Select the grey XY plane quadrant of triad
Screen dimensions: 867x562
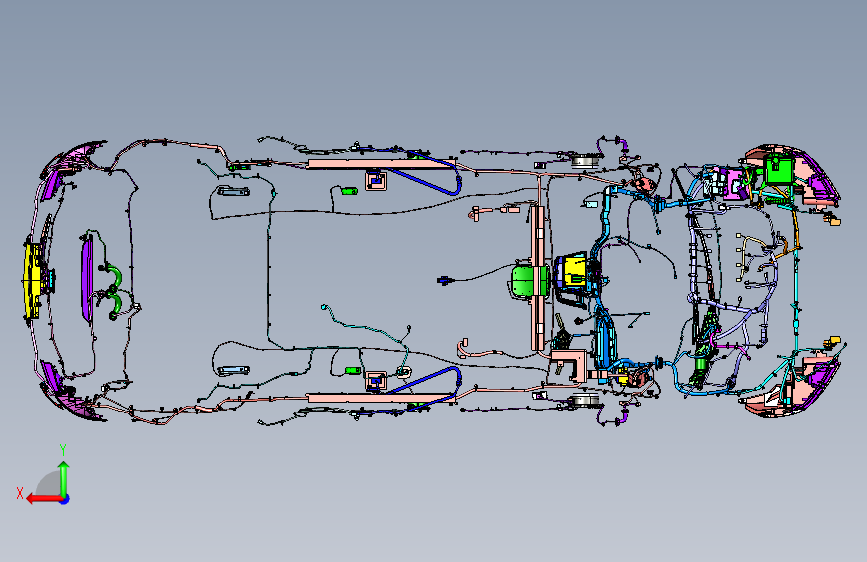[50, 484]
